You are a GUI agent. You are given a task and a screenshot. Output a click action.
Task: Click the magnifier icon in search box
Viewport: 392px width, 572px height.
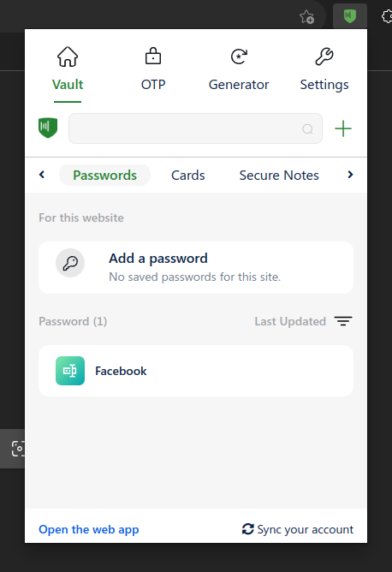pyautogui.click(x=307, y=128)
